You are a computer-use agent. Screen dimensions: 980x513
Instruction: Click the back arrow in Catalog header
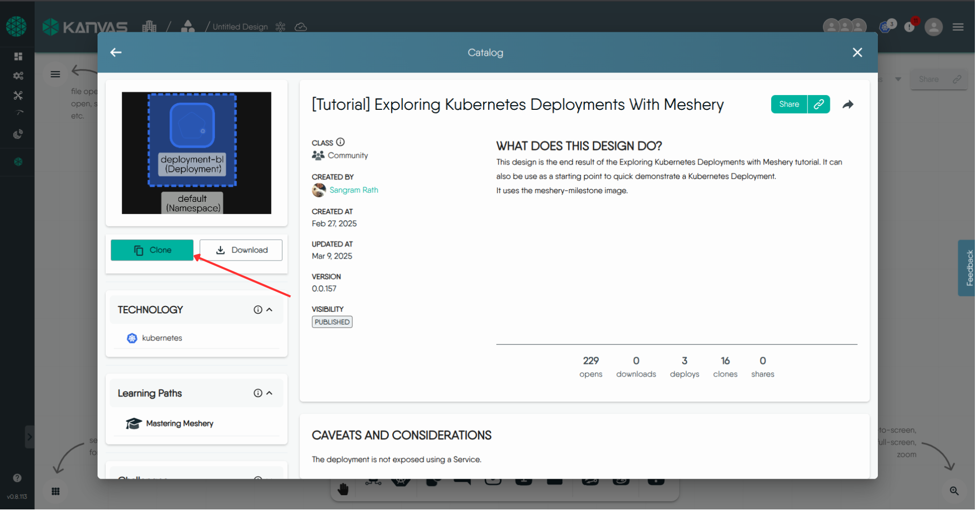pyautogui.click(x=116, y=53)
